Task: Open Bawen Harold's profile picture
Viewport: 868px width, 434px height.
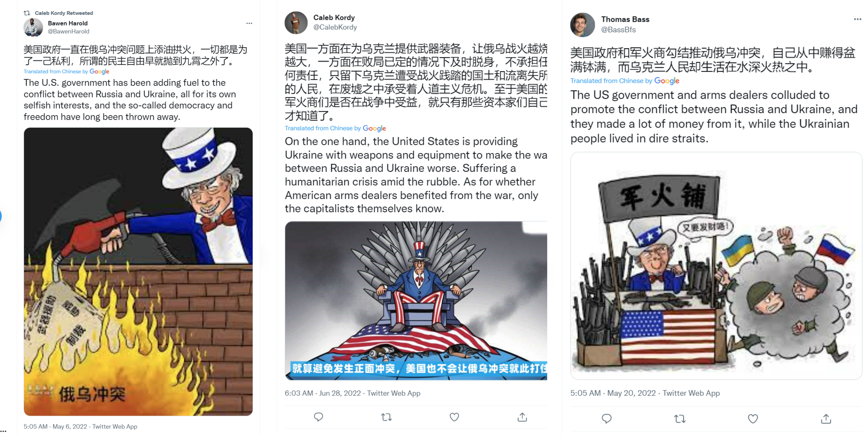Action: click(33, 27)
